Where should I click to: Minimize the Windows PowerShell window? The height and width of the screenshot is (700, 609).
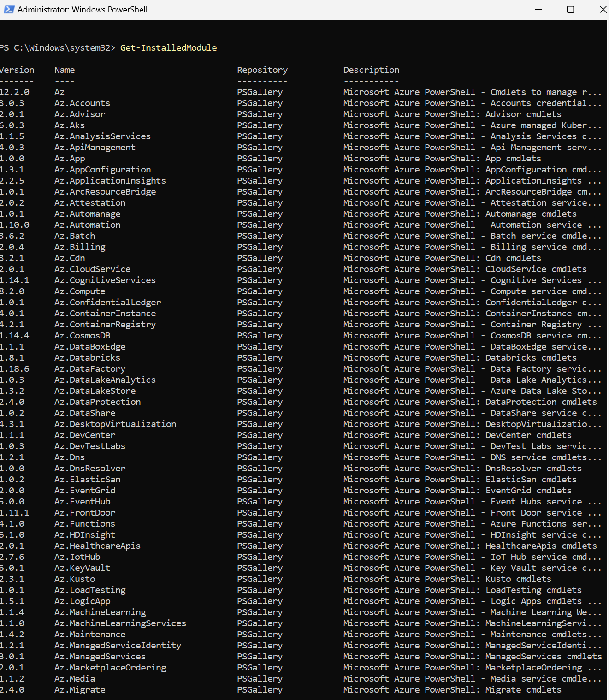pos(539,10)
